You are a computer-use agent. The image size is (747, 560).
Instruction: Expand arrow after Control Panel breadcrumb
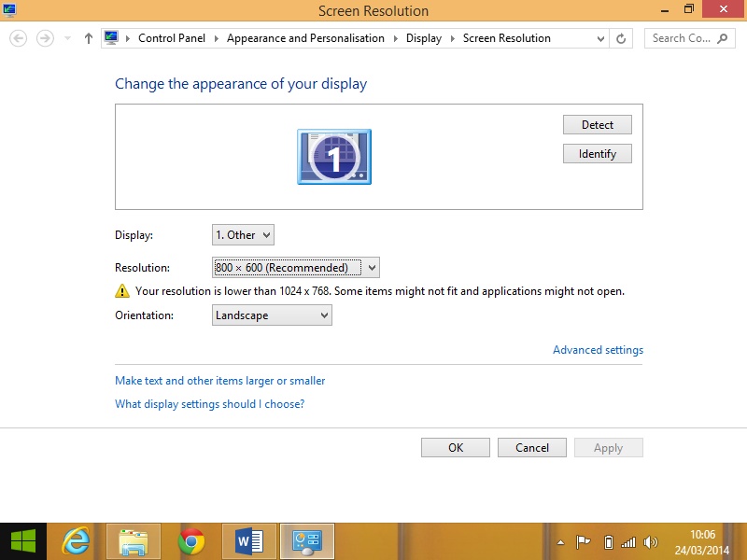217,38
